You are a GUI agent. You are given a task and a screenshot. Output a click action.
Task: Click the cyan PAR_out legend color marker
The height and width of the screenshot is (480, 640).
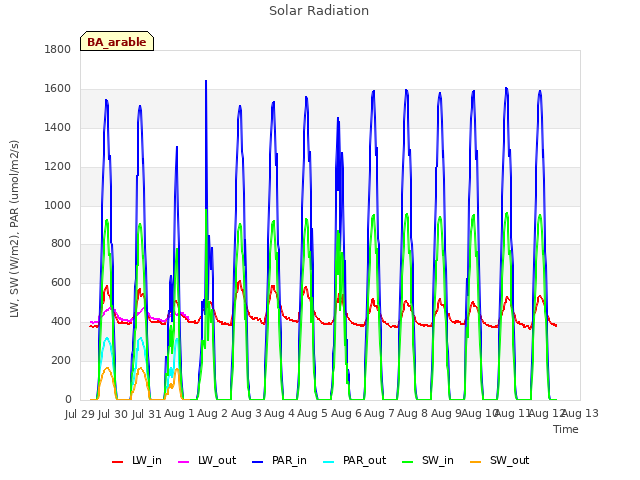point(329,462)
